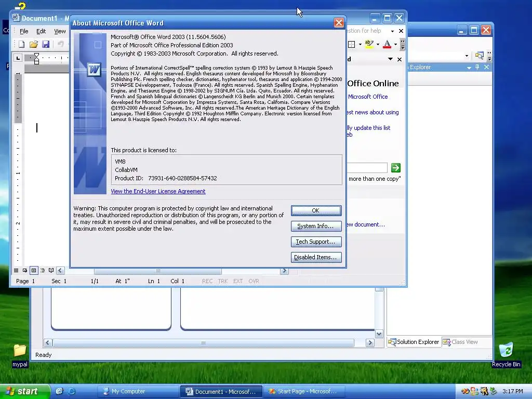This screenshot has width=532, height=399.
Task: Select Print Layout view icon
Action: pyautogui.click(x=34, y=270)
